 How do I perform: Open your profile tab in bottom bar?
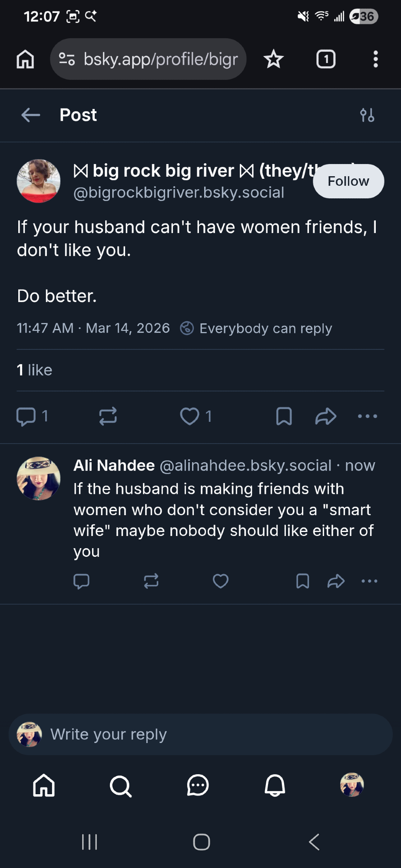[x=351, y=785]
